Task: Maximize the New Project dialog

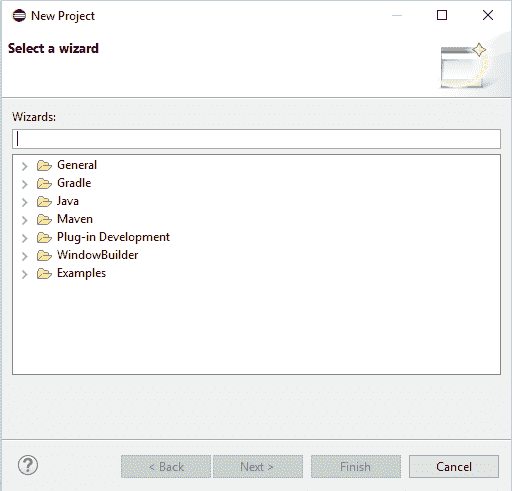Action: pos(442,15)
